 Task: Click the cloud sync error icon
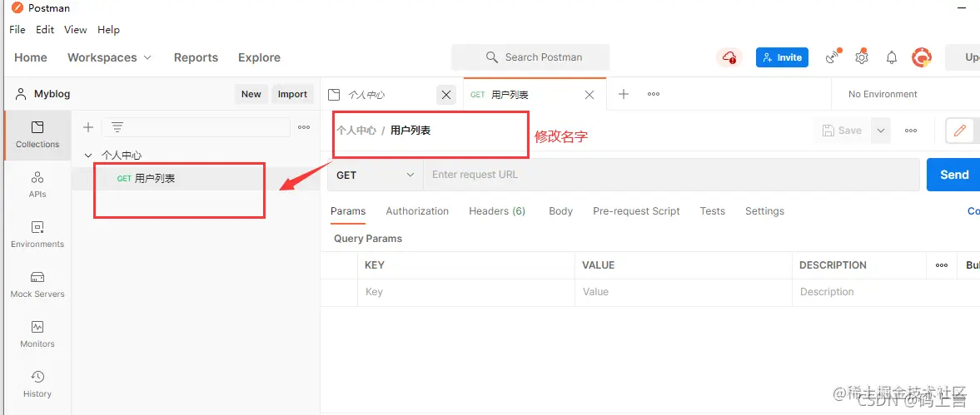pyautogui.click(x=729, y=57)
